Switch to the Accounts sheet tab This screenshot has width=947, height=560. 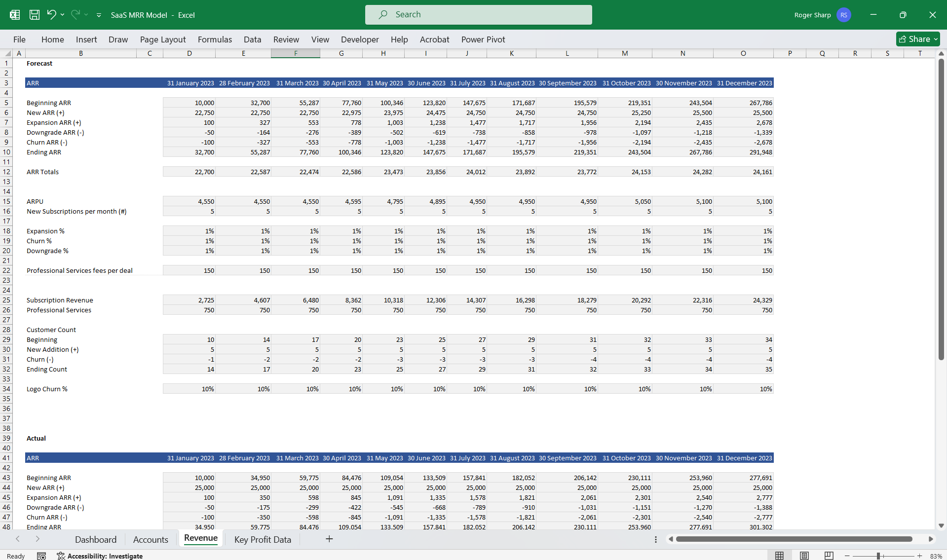click(151, 539)
